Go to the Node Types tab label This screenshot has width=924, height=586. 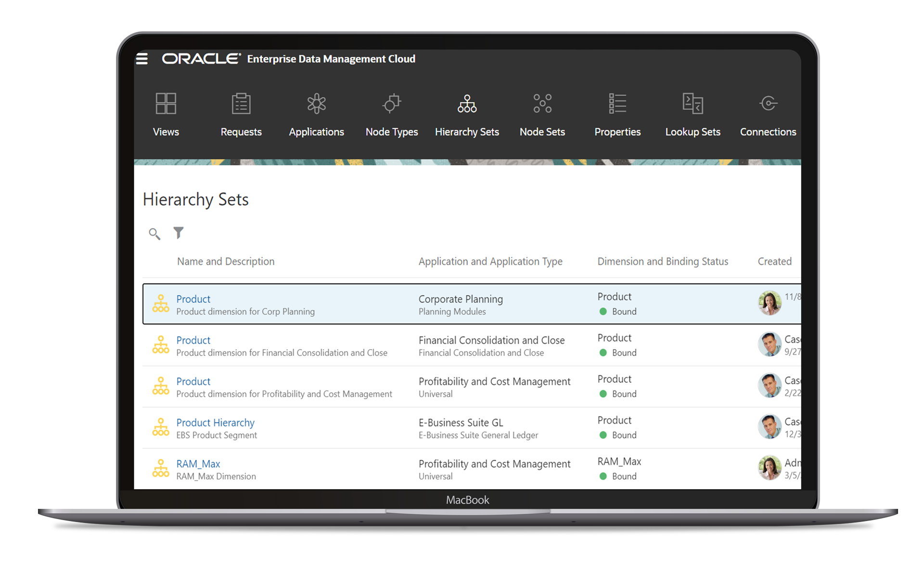(392, 132)
